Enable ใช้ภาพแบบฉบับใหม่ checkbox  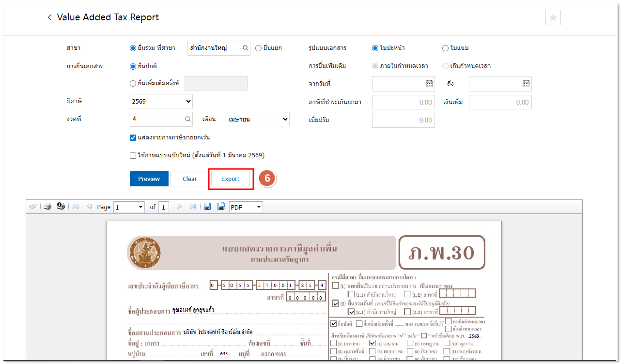click(x=133, y=155)
